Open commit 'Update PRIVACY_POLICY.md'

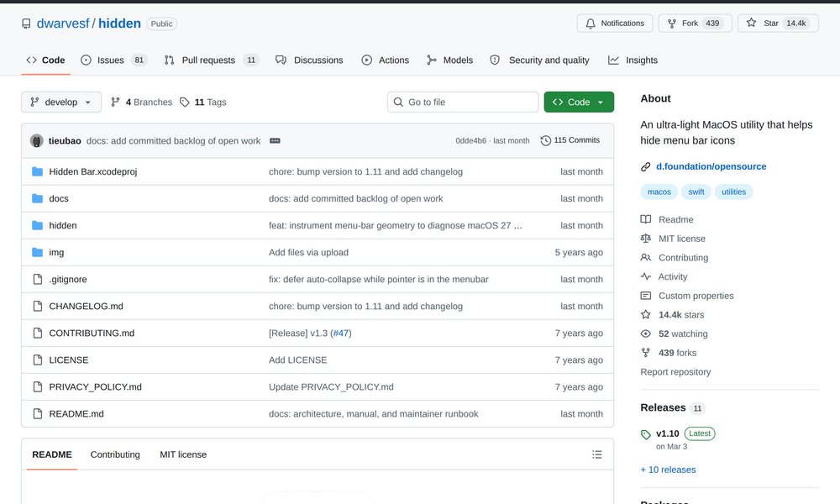331,386
